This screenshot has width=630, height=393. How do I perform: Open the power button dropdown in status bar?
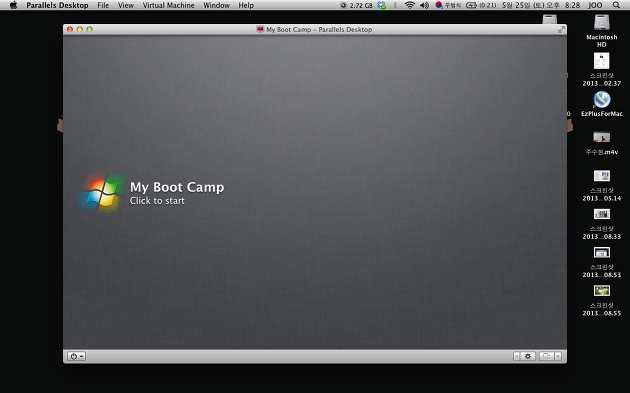click(x=76, y=356)
